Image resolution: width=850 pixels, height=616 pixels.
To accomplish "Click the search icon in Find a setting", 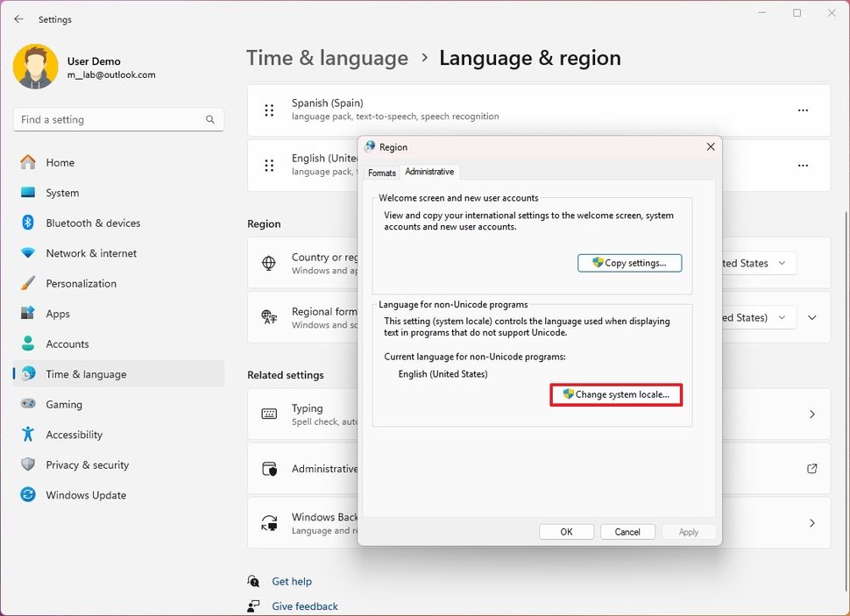I will (209, 119).
